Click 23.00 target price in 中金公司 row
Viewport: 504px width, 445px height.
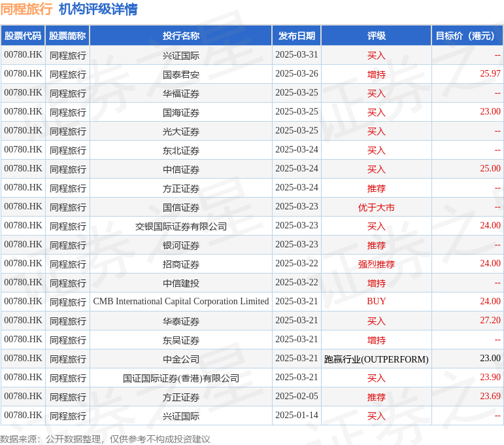click(x=490, y=359)
